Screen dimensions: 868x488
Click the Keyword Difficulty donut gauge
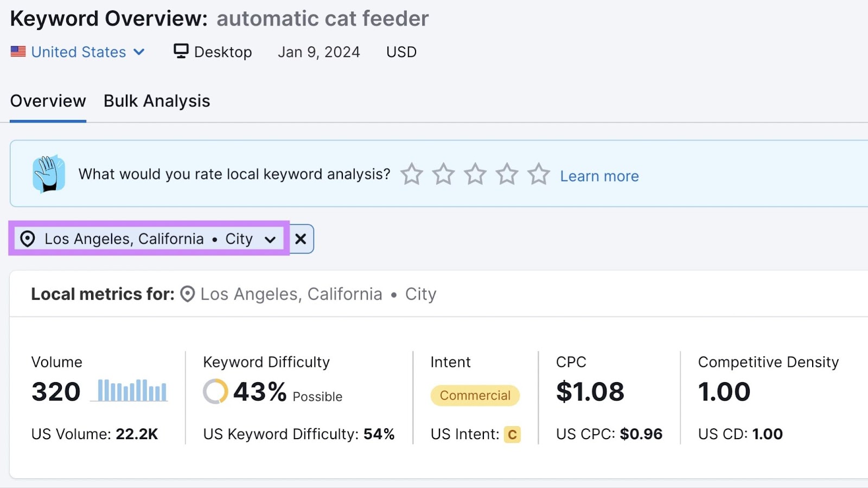pos(215,391)
